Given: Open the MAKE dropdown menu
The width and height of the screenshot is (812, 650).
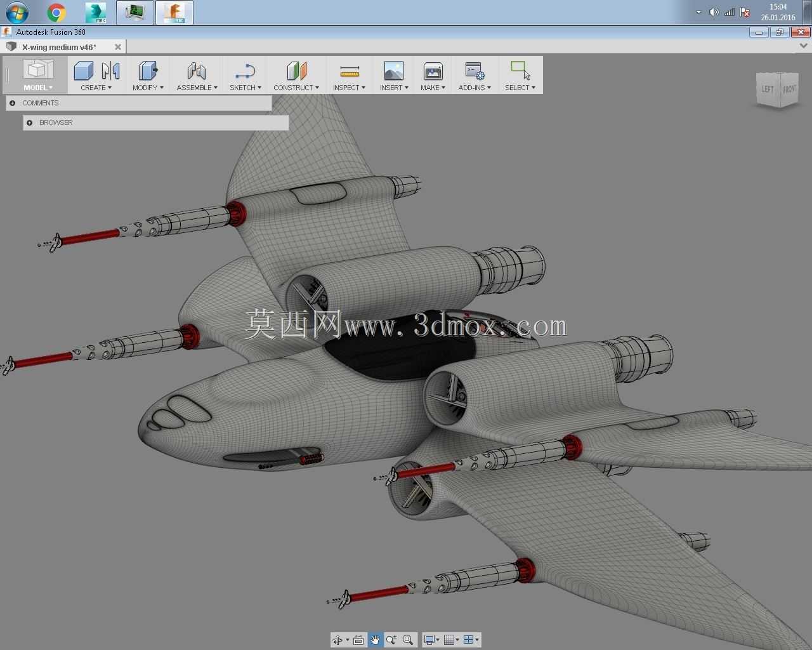Looking at the screenshot, I should coord(433,88).
